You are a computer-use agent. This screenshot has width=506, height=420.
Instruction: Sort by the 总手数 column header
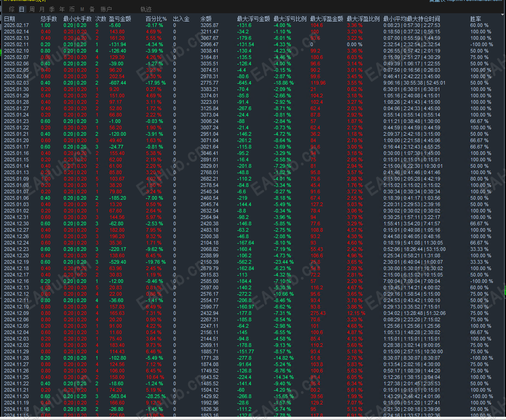point(49,19)
